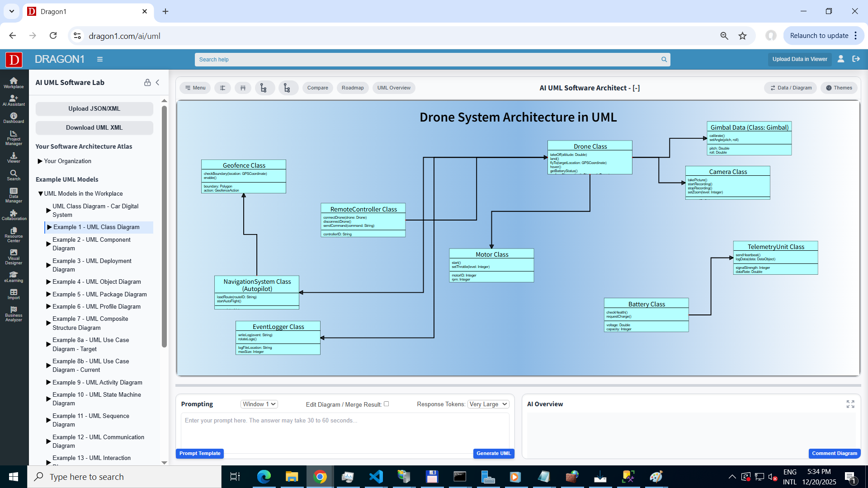
Task: Switch to the UML Overview view
Action: pos(394,88)
